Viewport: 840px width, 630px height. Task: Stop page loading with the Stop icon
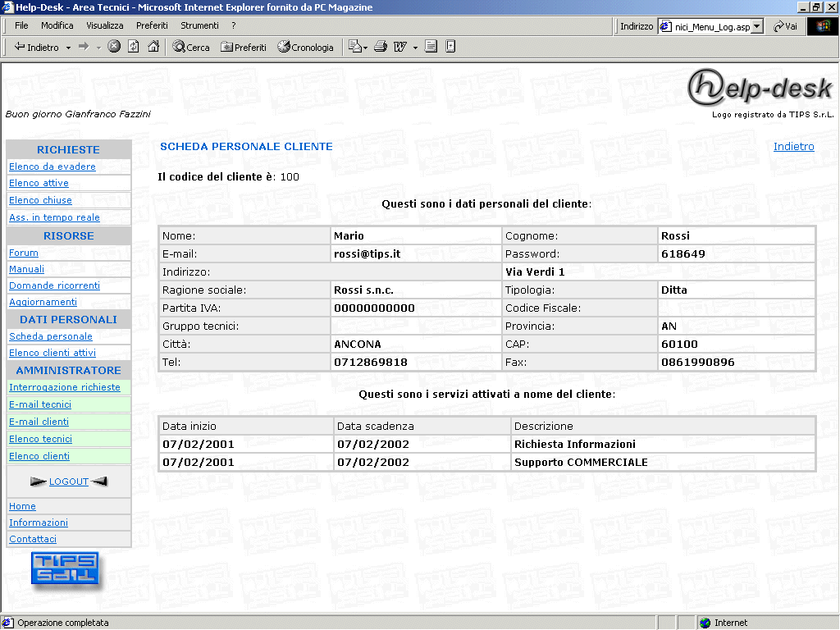pyautogui.click(x=114, y=47)
